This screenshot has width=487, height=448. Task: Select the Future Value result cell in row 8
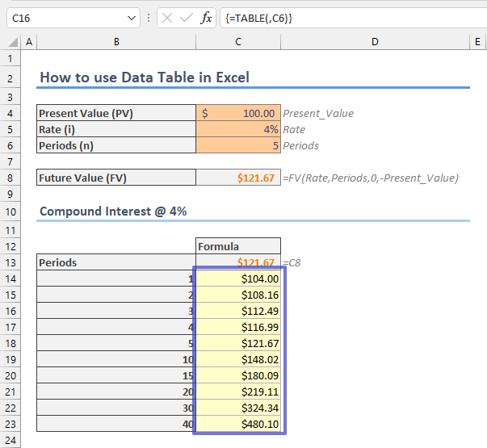pyautogui.click(x=238, y=178)
